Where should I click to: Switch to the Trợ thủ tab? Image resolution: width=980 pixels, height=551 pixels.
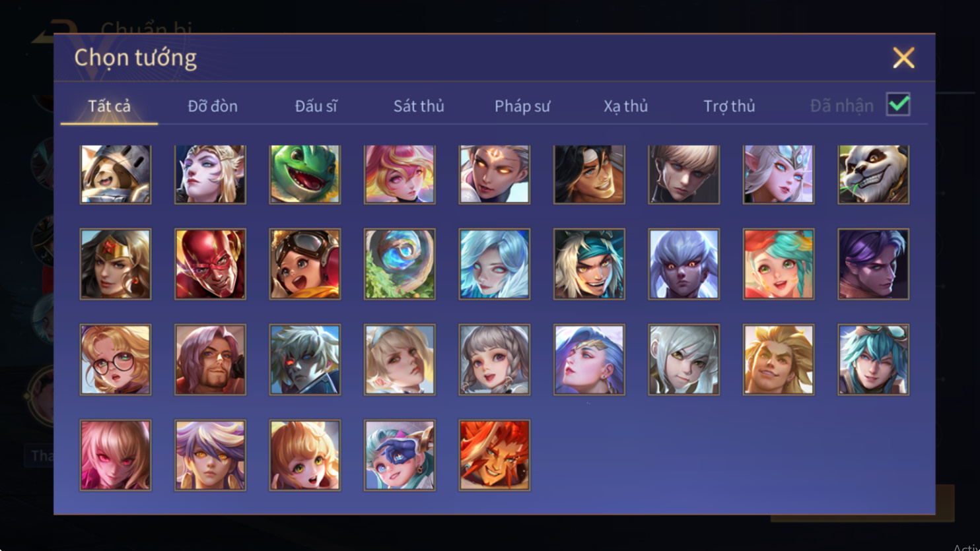[x=729, y=106]
